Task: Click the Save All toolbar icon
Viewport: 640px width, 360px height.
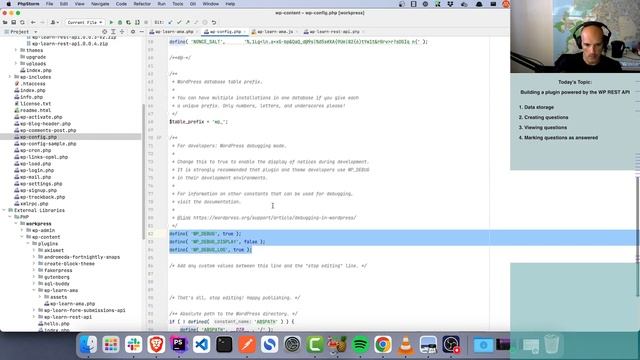Action: pyautogui.click(x=13, y=22)
